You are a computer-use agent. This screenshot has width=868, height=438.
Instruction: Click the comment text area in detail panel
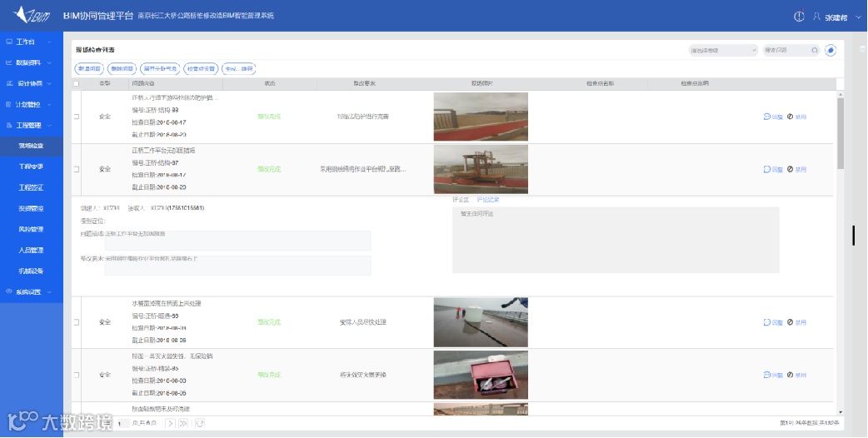(616, 240)
